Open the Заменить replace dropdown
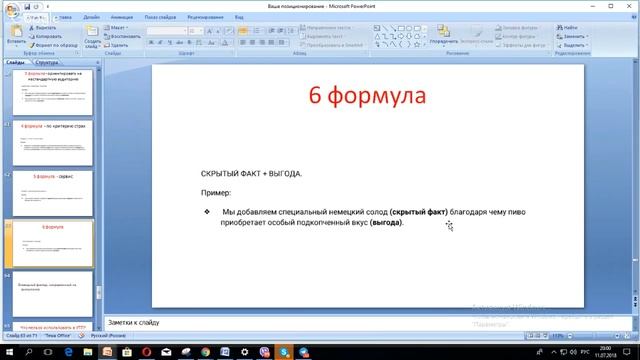The image size is (640, 360). (572, 36)
